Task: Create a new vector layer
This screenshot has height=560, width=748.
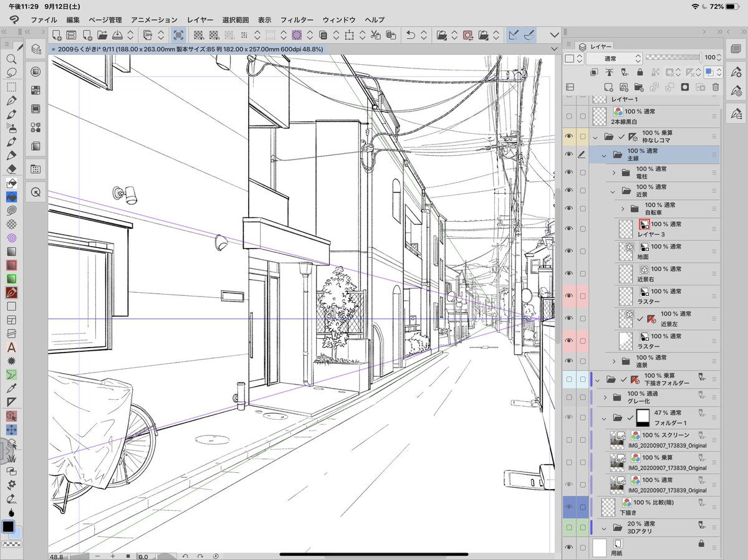Action: tap(624, 87)
